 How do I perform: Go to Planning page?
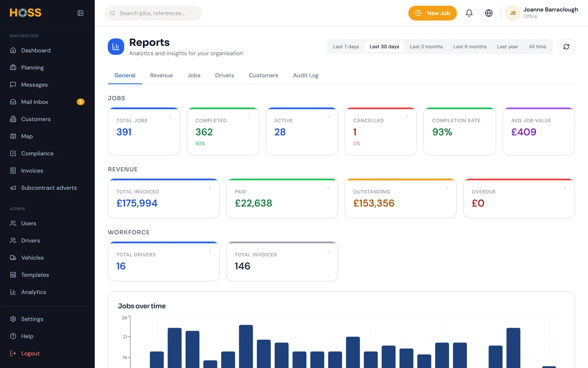click(x=47, y=68)
